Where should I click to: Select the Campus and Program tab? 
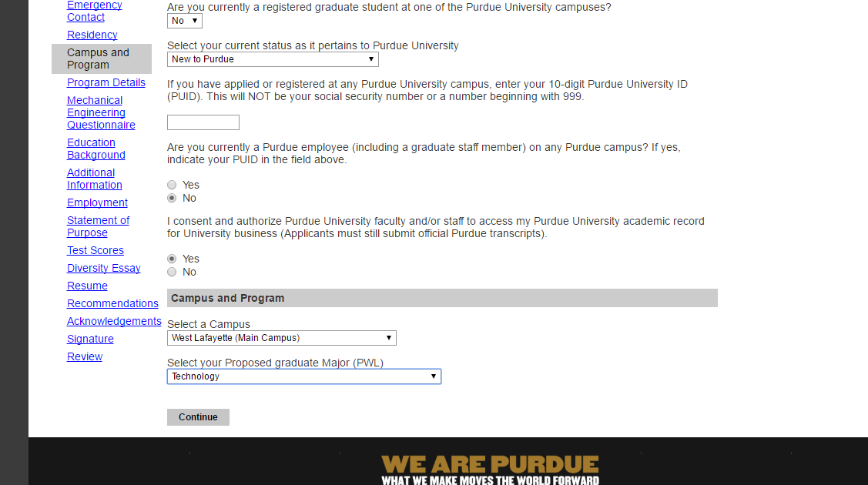(x=98, y=59)
